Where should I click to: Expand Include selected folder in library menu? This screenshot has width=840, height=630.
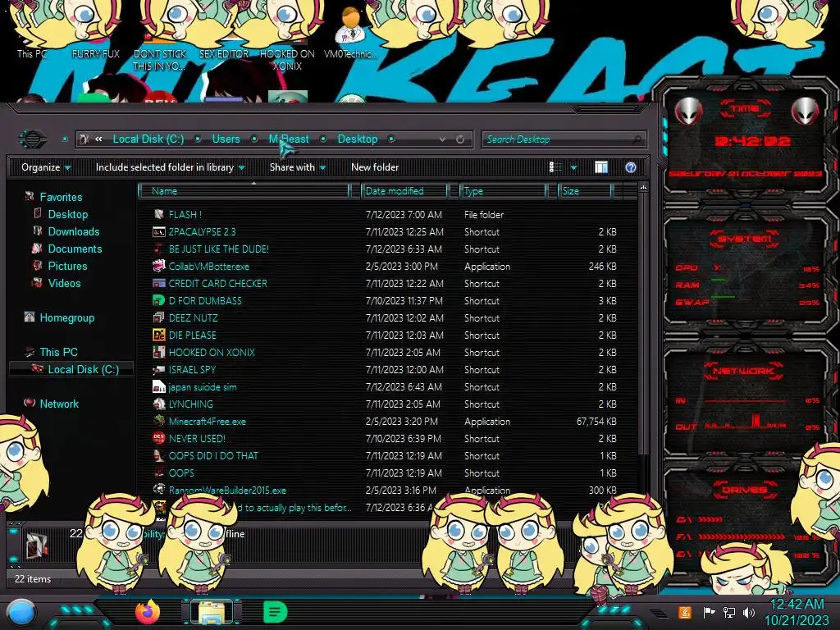pos(171,167)
